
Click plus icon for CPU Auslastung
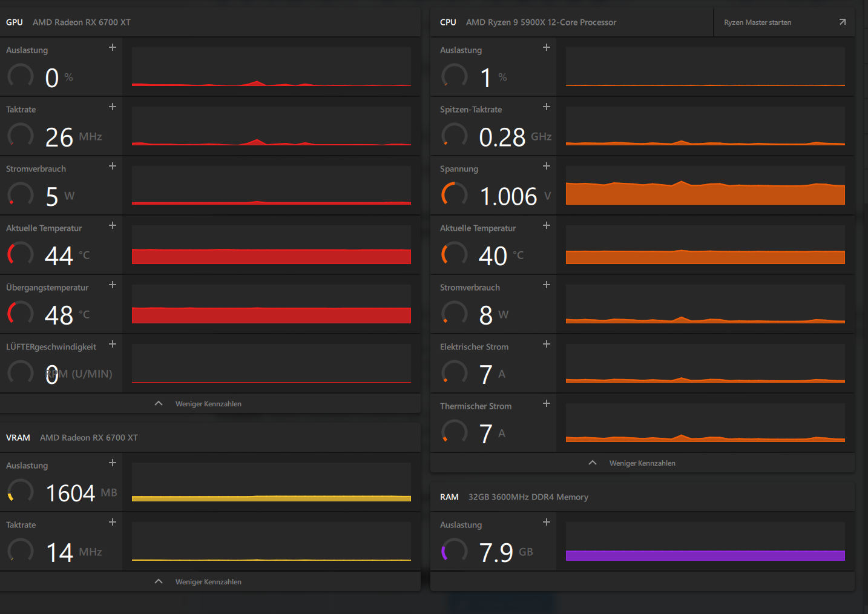click(547, 47)
